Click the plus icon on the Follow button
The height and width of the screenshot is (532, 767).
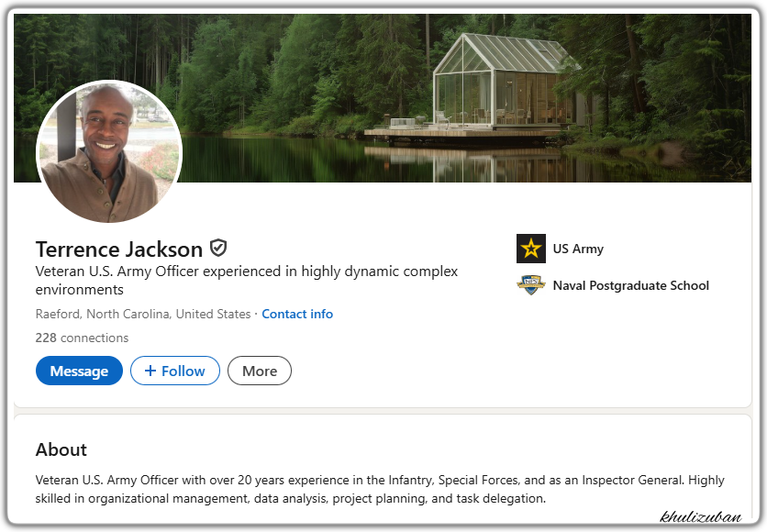point(150,371)
